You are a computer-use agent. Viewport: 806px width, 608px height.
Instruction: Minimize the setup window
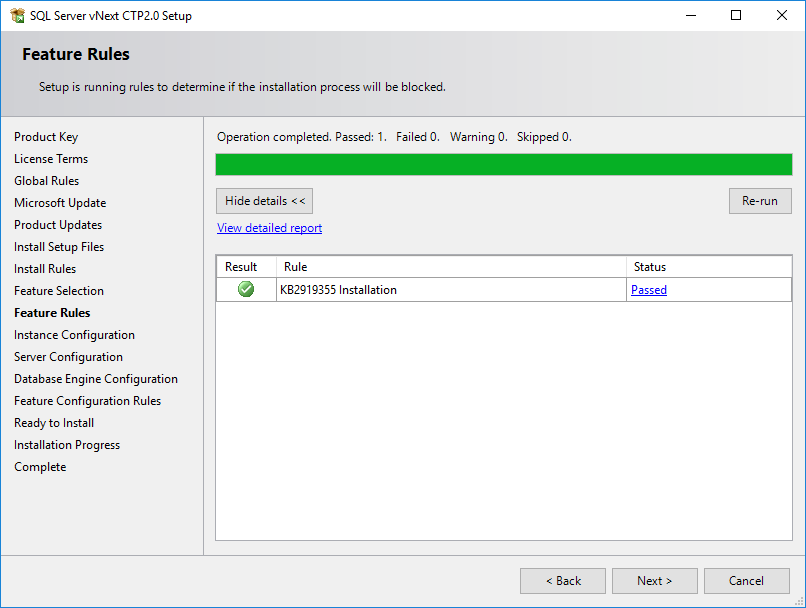click(691, 15)
